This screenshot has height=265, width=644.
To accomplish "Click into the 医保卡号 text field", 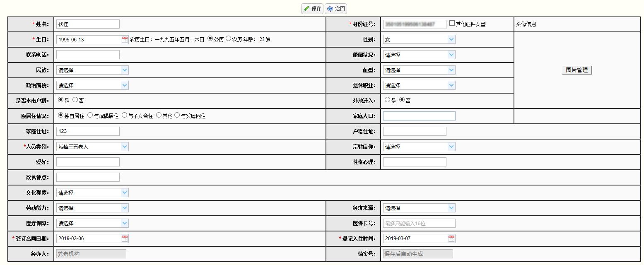I will point(419,224).
